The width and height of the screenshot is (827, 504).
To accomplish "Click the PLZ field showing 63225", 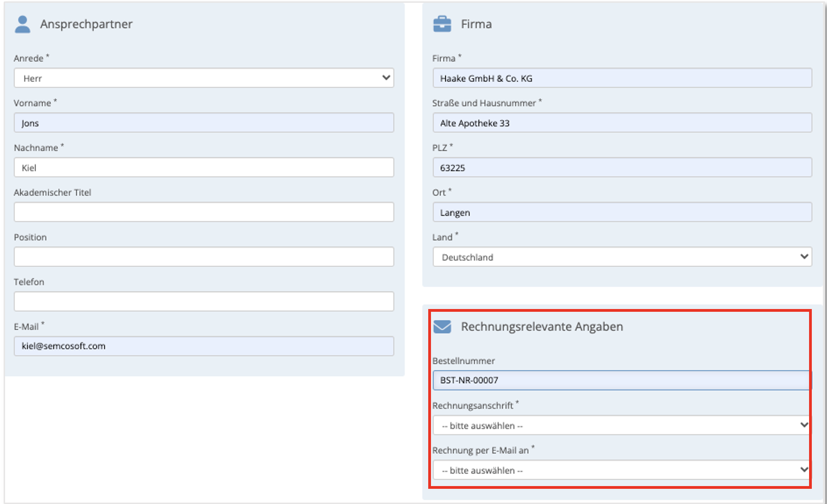I will [x=622, y=167].
